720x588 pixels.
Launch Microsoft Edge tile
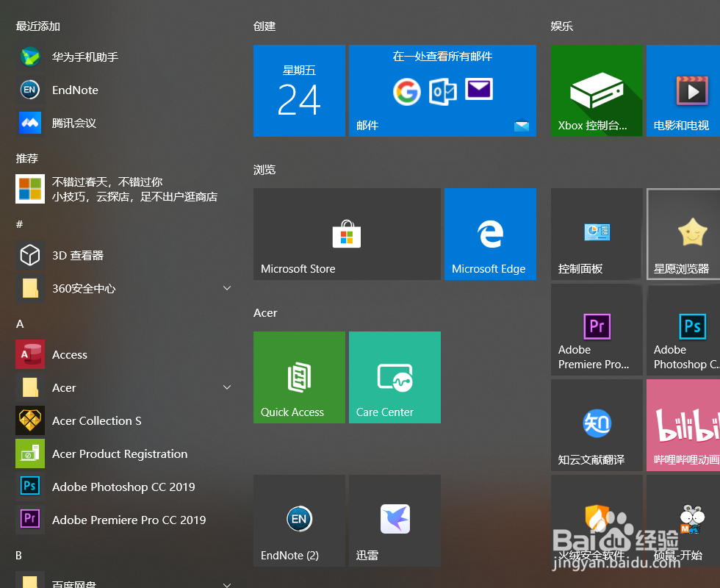(x=491, y=234)
